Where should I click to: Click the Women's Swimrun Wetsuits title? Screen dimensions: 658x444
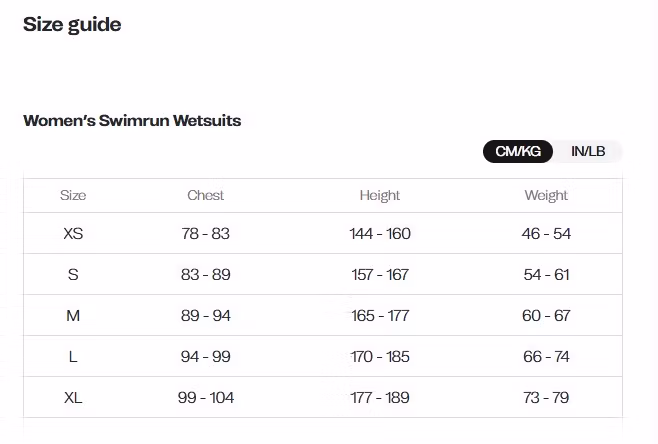(132, 121)
